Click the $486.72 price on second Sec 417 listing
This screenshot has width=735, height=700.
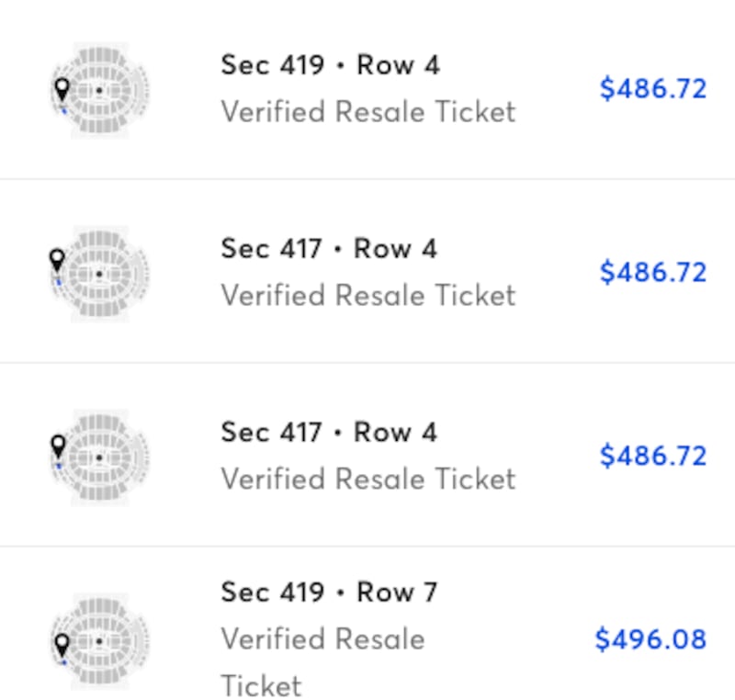[652, 457]
